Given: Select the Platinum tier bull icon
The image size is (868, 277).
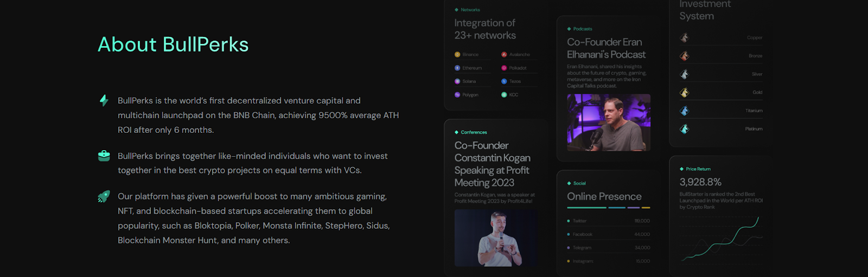Looking at the screenshot, I should tap(685, 129).
